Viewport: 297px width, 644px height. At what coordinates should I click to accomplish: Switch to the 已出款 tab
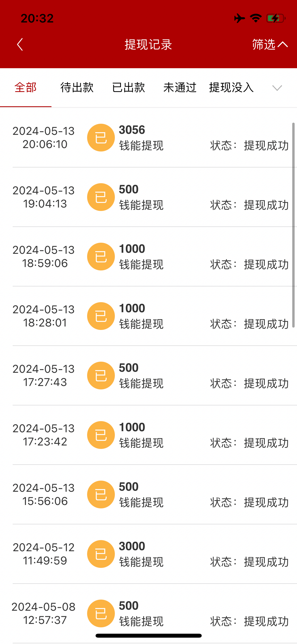(129, 88)
